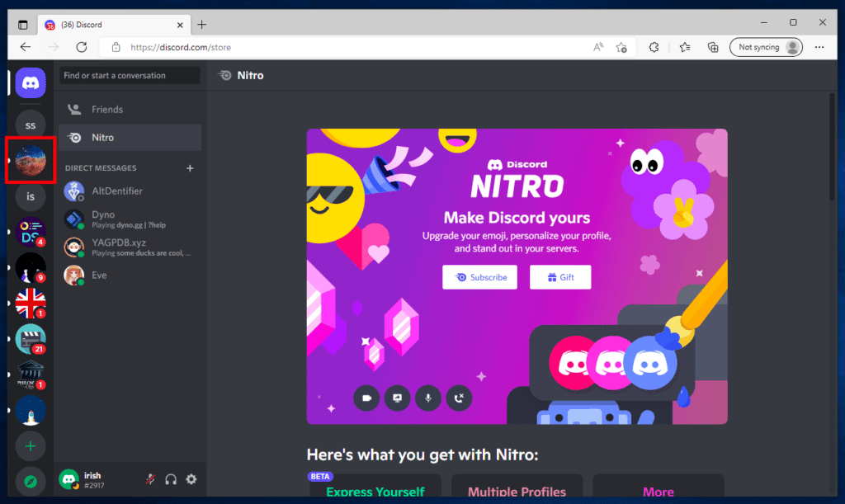Open the UK flag server
This screenshot has width=845, height=504.
31,304
